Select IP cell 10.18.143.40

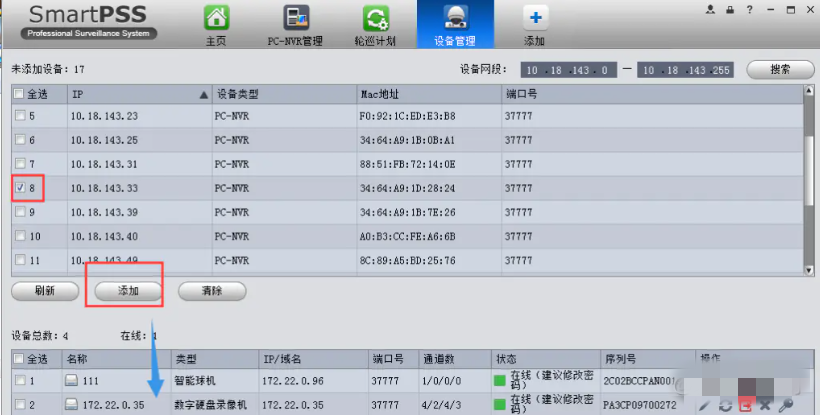tap(105, 236)
